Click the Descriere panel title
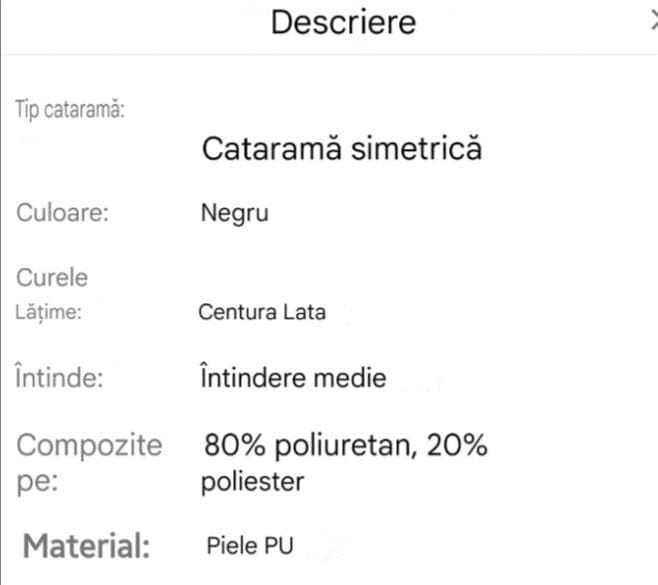This screenshot has height=585, width=658. 343,22
